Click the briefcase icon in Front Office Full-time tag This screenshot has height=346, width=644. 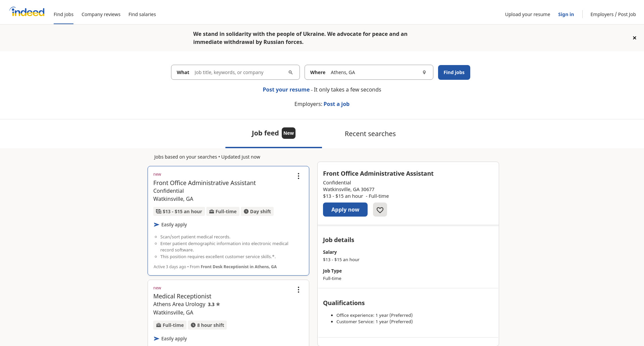[x=212, y=212]
